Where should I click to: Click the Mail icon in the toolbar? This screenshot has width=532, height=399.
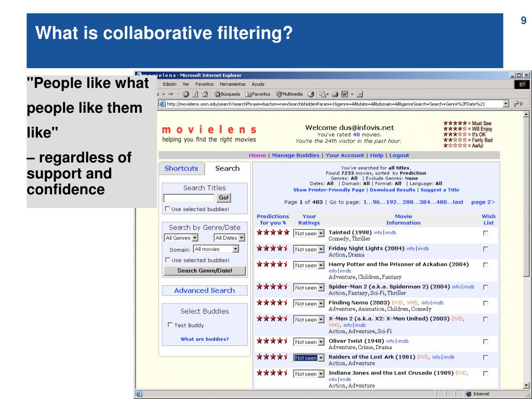[323, 94]
